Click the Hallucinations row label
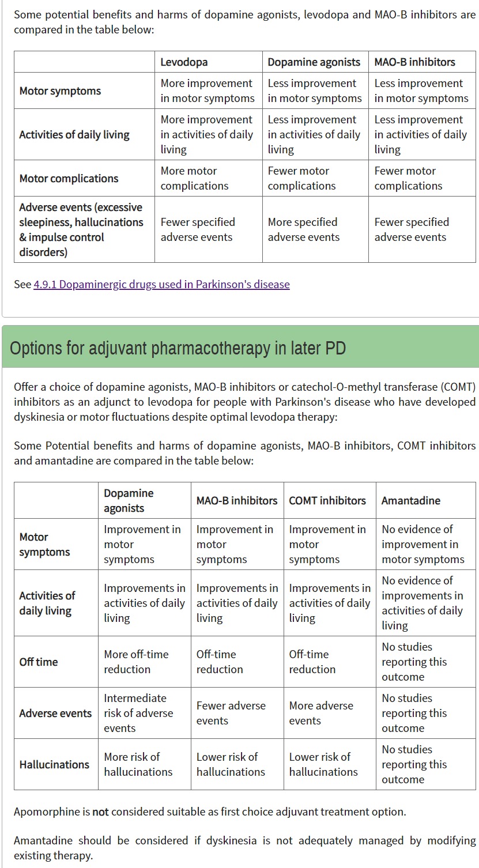 tap(54, 764)
